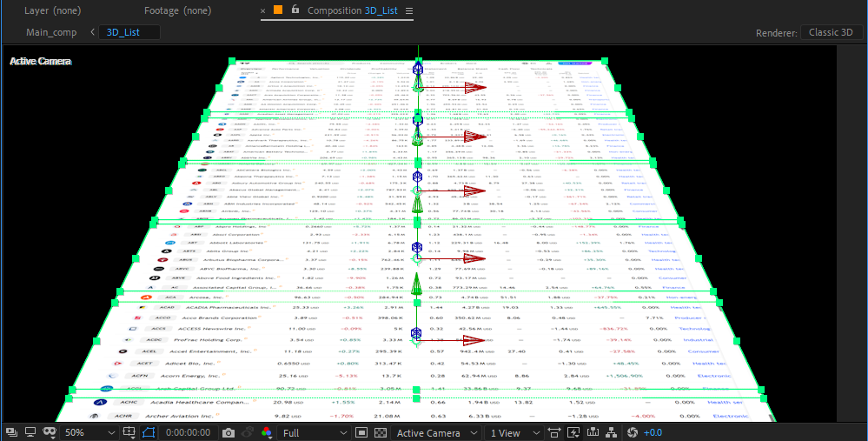Viewport: 868px width, 441px height.
Task: Open Adobe Immersive Environment goggles menu
Action: [50, 432]
